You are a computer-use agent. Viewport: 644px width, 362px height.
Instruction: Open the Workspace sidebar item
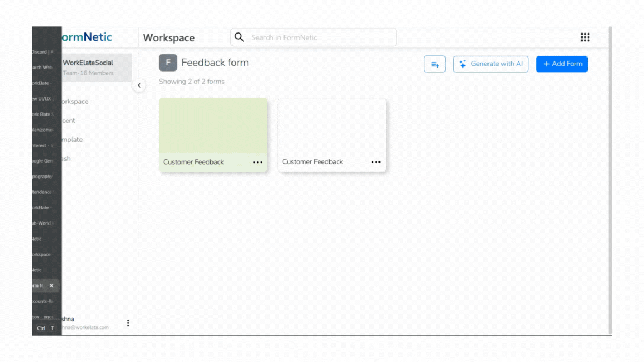[x=75, y=102]
